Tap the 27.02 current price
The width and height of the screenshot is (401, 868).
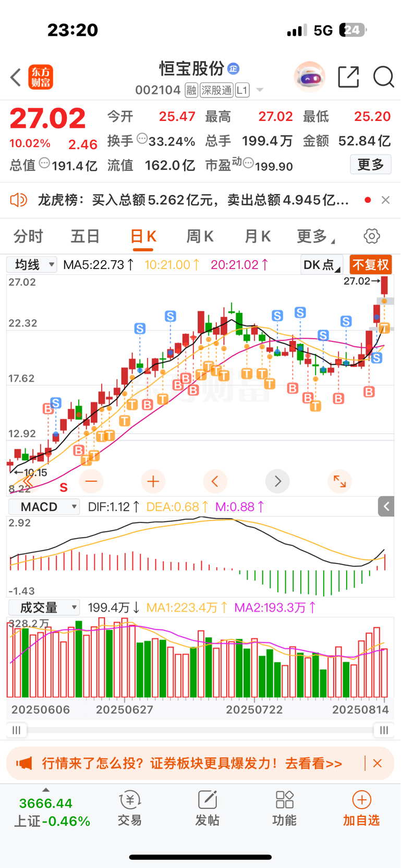click(47, 118)
